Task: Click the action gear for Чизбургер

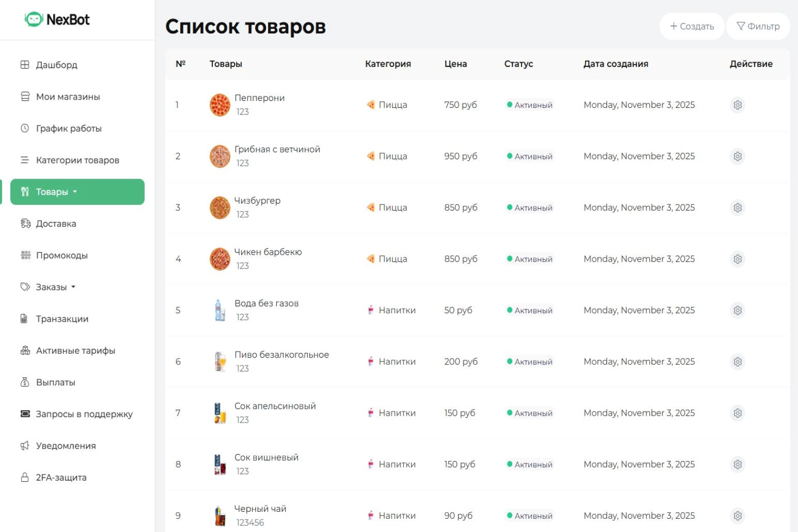Action: [x=737, y=208]
